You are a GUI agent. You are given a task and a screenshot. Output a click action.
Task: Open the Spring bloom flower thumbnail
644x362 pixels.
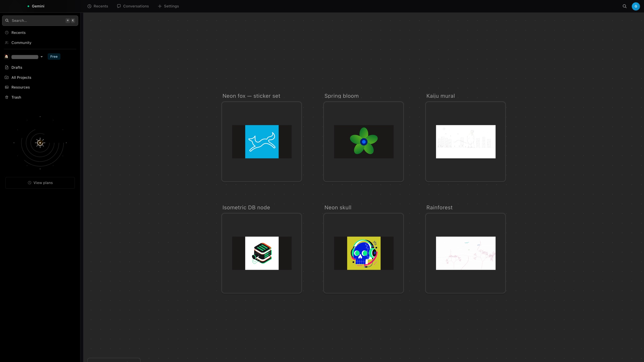coord(364,142)
